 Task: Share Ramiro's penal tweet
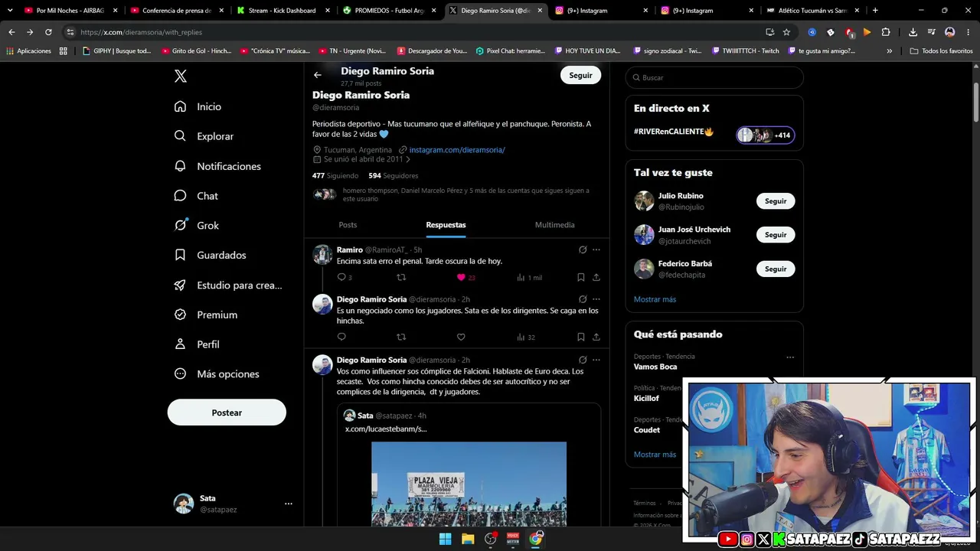(x=596, y=277)
